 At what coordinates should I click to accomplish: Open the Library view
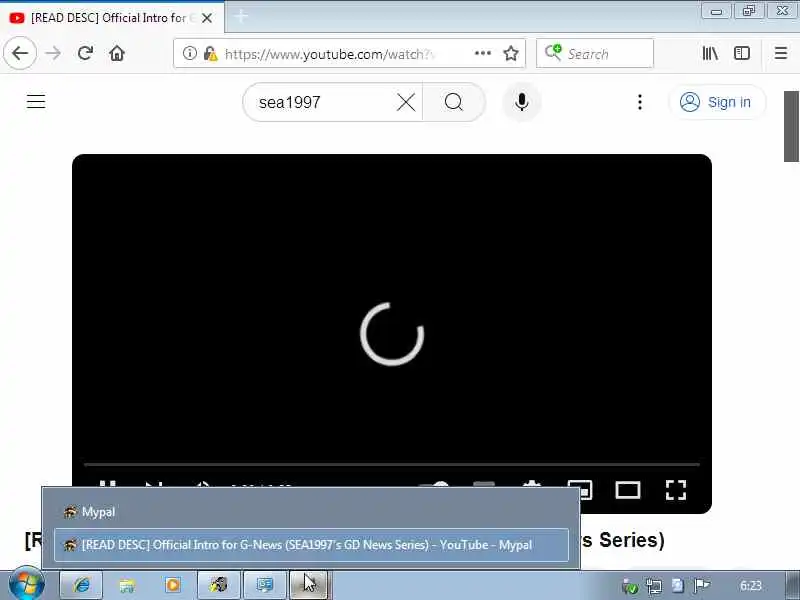pyautogui.click(x=710, y=53)
